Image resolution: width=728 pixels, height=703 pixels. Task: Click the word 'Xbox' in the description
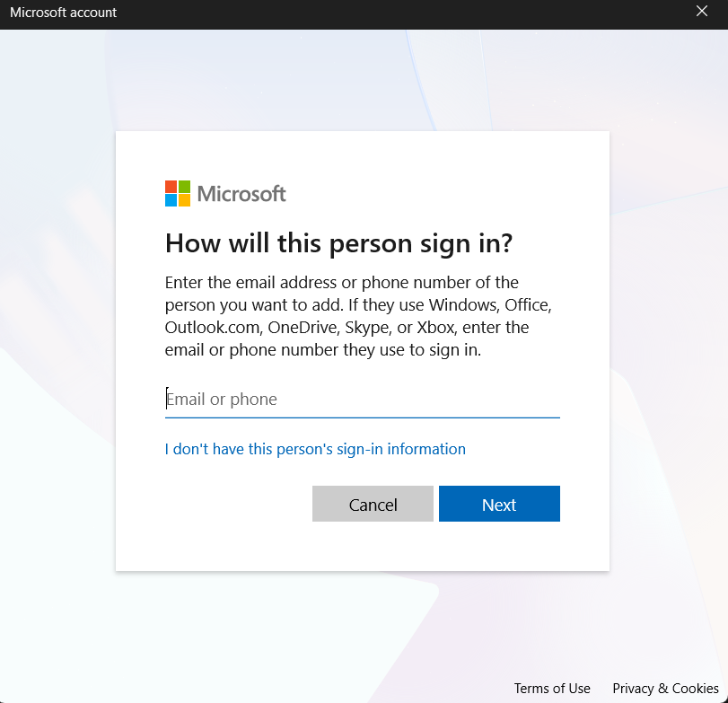pos(437,328)
